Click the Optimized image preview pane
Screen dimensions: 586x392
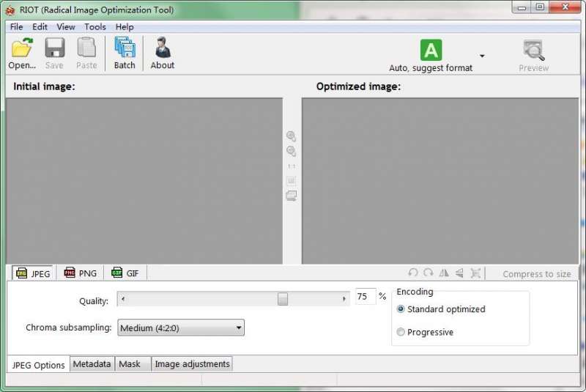(x=440, y=181)
